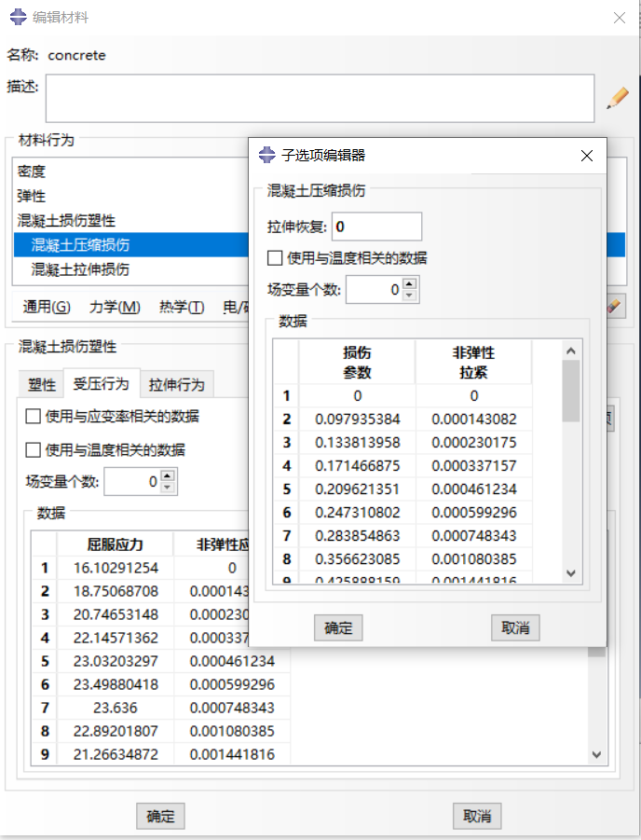Expand the 热学(T) menu
The height and width of the screenshot is (840, 641).
click(x=182, y=307)
